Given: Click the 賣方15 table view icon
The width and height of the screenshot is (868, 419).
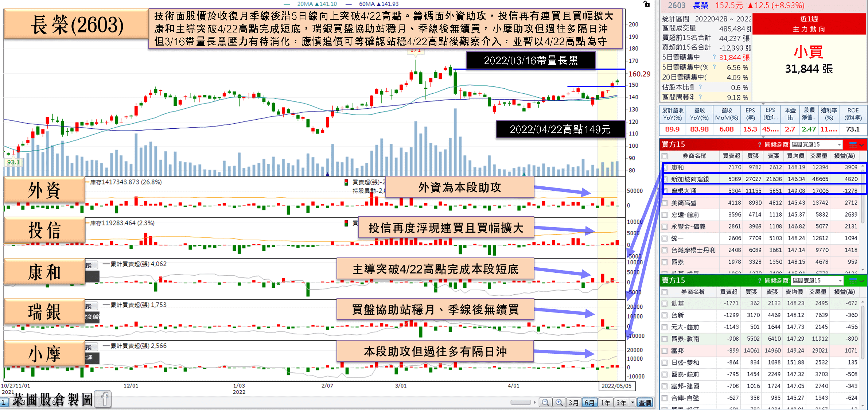Looking at the screenshot, I should point(852,280).
